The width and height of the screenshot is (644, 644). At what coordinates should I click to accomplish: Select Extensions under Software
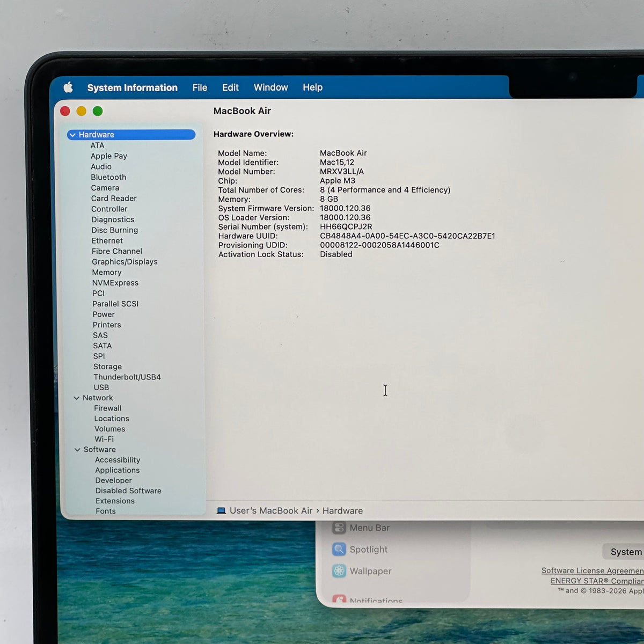[x=115, y=501]
